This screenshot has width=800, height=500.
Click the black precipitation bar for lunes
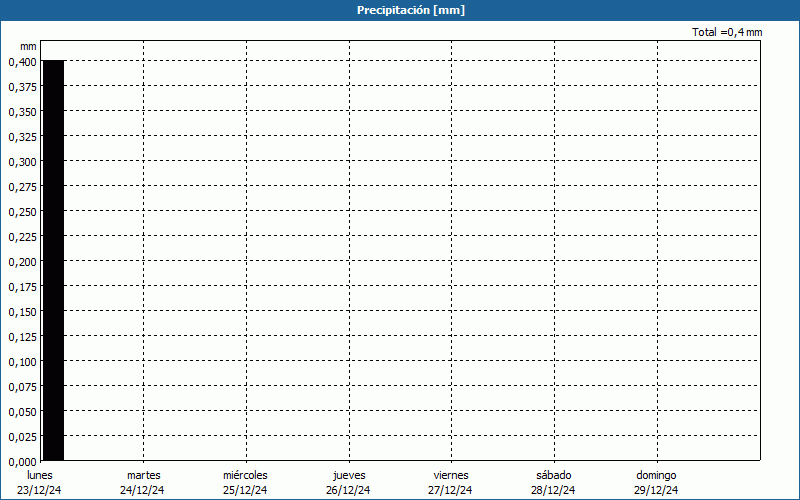pyautogui.click(x=54, y=260)
